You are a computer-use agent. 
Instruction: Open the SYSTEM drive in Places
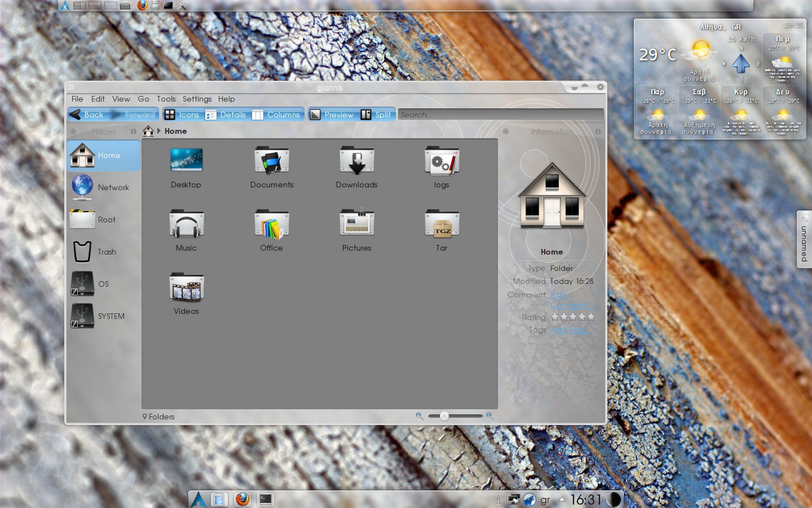(x=104, y=316)
